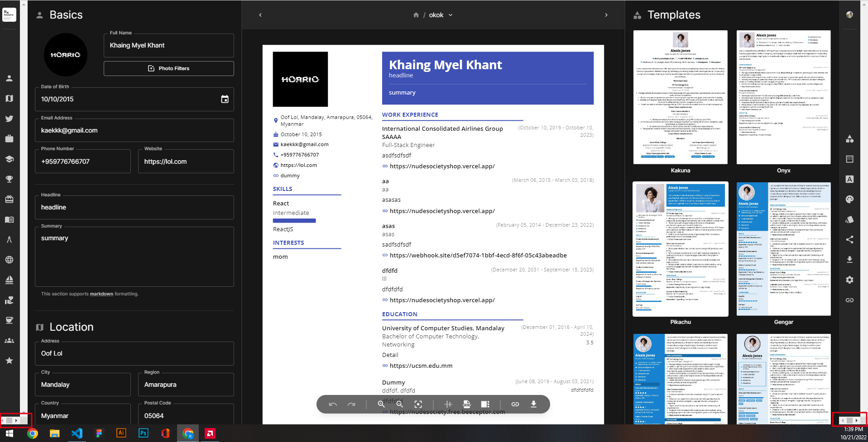Screen dimensions: 868x442
Task: Undo last change in floating toolbar
Action: (x=333, y=404)
